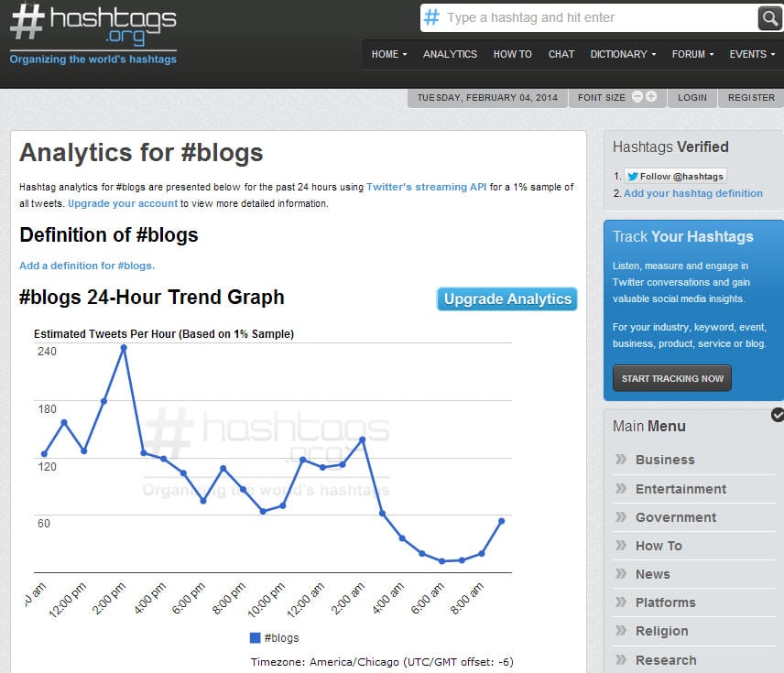The height and width of the screenshot is (673, 784).
Task: Click the #blogs legend color square
Action: coord(255,637)
